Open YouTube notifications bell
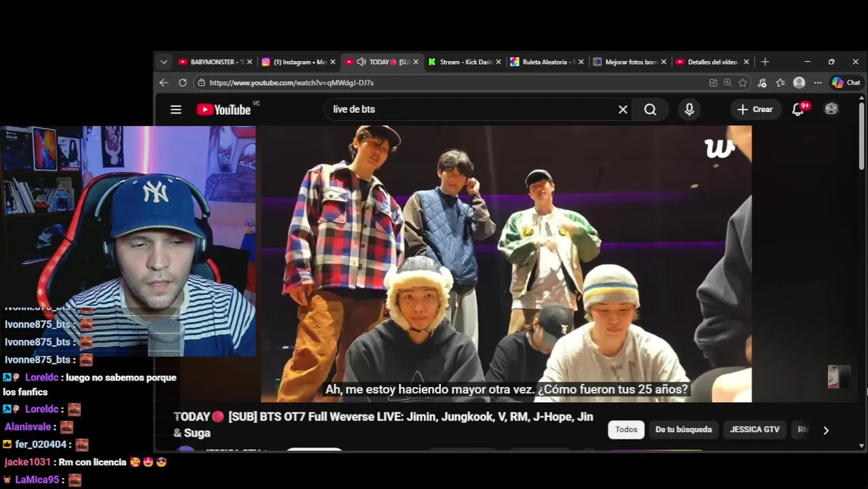Screen dimensions: 868x489 tap(799, 109)
